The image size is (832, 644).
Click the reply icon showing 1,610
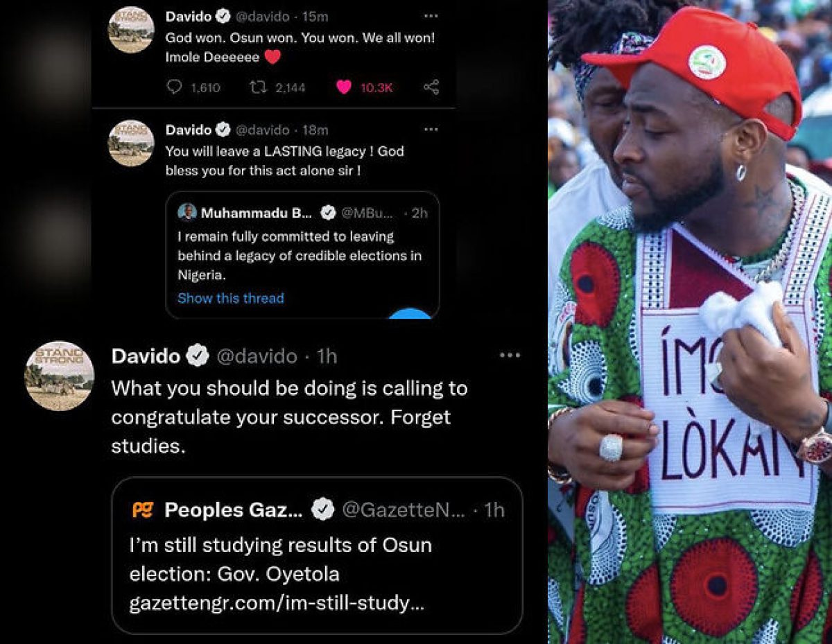point(175,87)
